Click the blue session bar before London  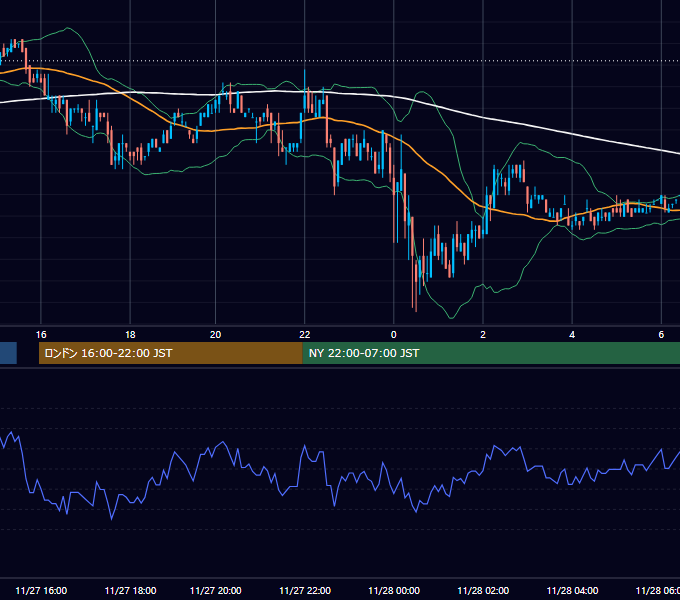click(8, 353)
